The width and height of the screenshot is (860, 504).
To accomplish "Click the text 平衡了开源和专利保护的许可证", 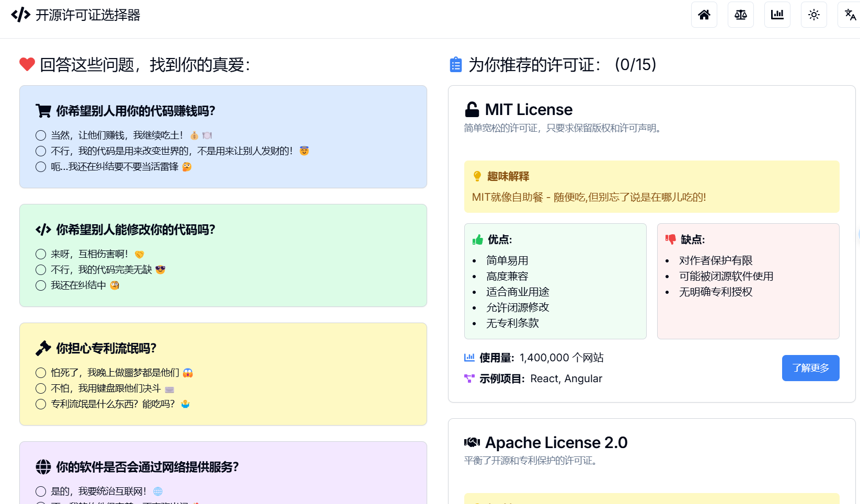I will click(532, 461).
